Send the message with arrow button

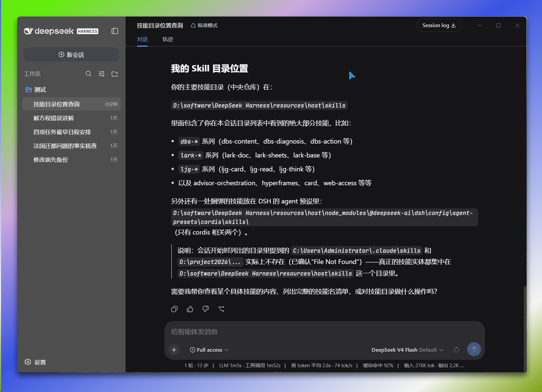coord(474,349)
